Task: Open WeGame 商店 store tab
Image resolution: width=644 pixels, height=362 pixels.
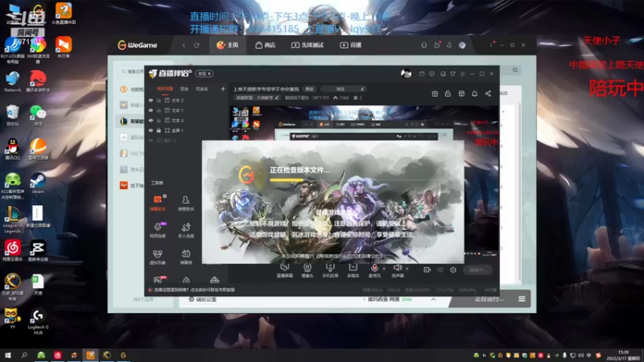Action: pyautogui.click(x=266, y=45)
